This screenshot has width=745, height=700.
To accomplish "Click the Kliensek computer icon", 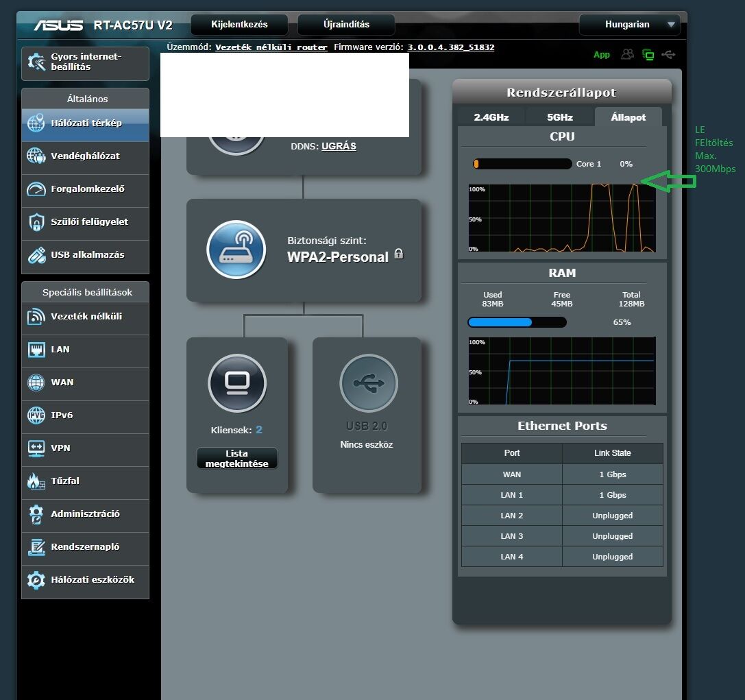I will [237, 383].
